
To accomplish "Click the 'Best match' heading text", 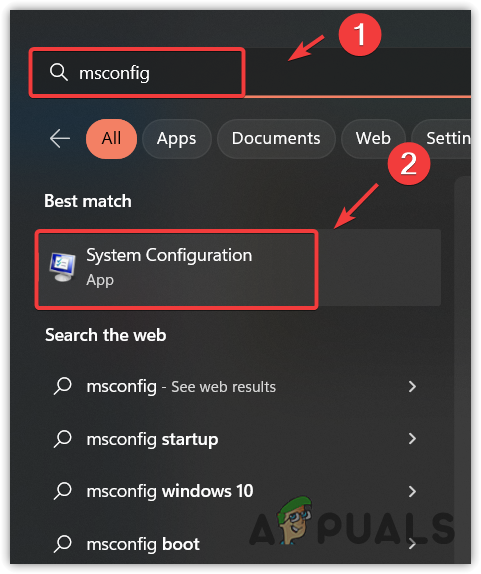I will coord(88,201).
